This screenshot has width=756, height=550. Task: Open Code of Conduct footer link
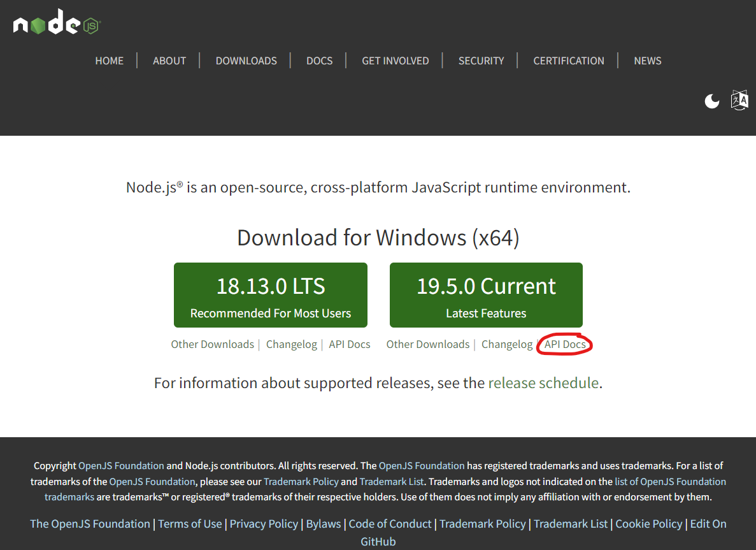[390, 523]
